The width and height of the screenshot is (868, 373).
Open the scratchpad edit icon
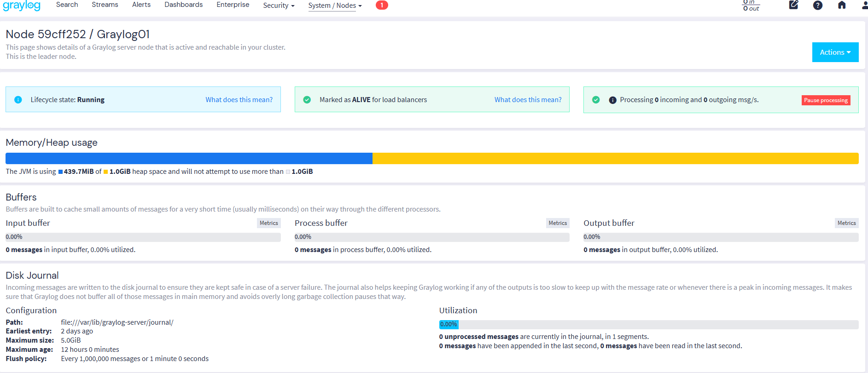coord(793,5)
